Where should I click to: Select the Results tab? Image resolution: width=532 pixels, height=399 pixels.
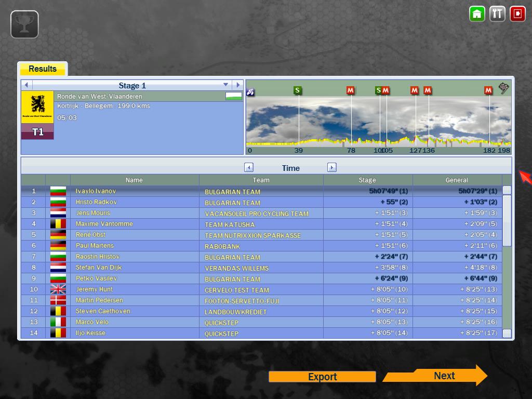43,69
